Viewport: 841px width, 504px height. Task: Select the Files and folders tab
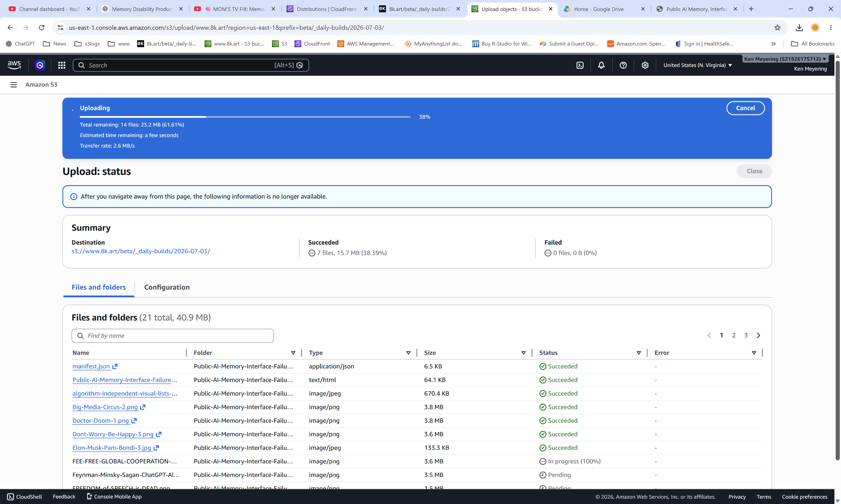pos(99,287)
